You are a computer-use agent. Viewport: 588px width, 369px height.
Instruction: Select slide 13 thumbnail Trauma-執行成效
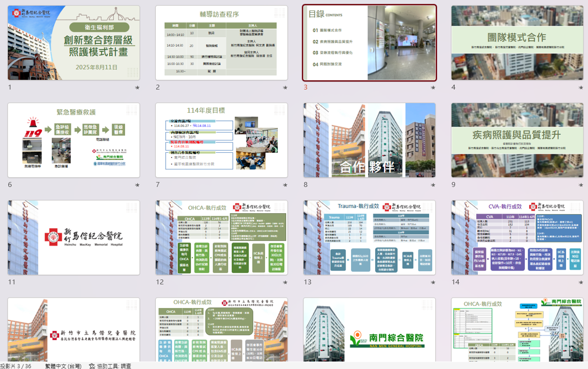pyautogui.click(x=370, y=237)
